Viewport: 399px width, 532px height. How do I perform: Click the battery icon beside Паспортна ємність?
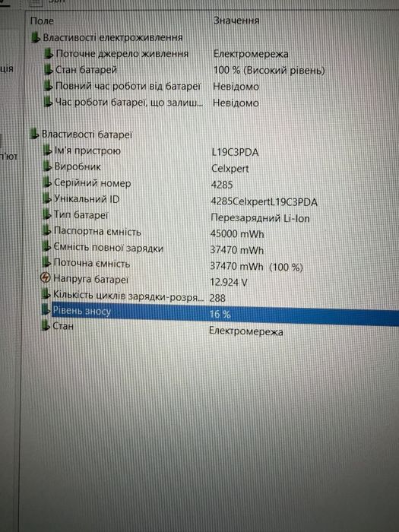(46, 231)
